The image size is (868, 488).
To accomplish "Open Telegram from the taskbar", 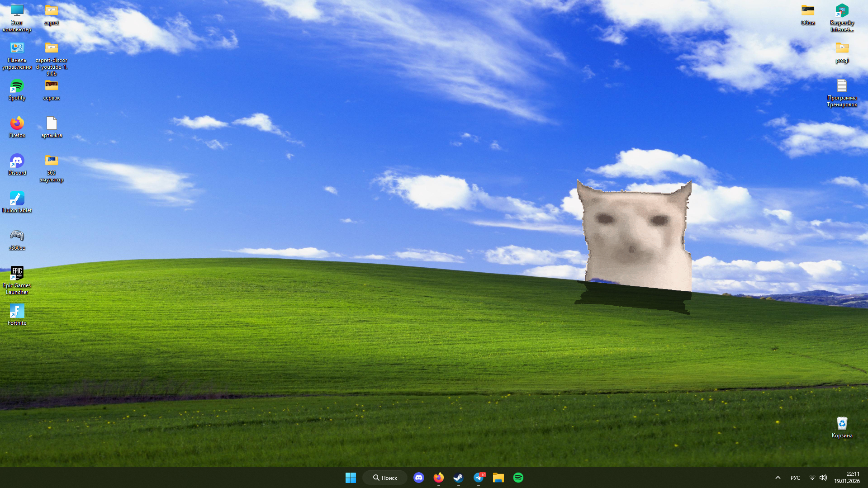I will tap(479, 478).
